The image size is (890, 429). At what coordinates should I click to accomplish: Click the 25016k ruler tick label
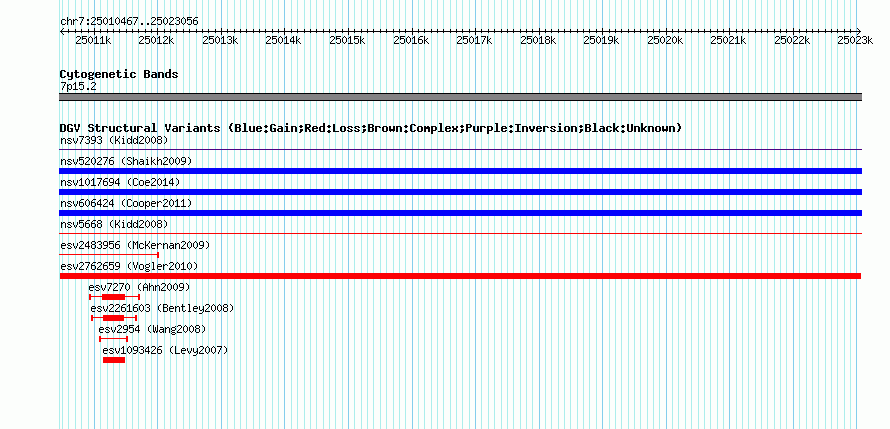click(412, 41)
